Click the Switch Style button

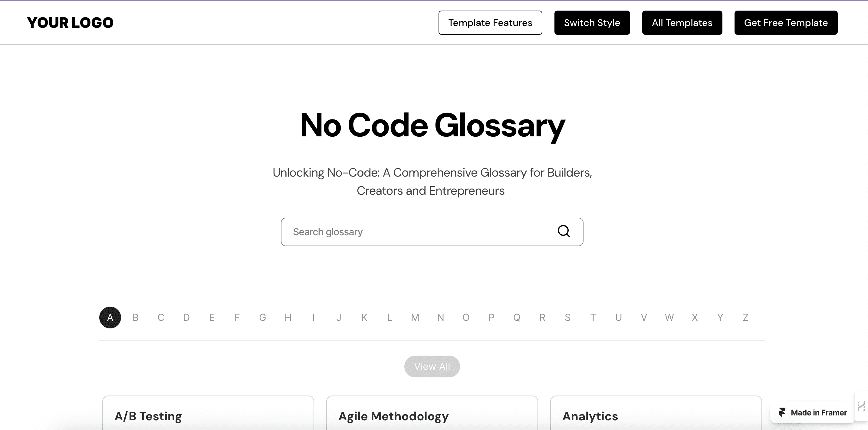(592, 23)
